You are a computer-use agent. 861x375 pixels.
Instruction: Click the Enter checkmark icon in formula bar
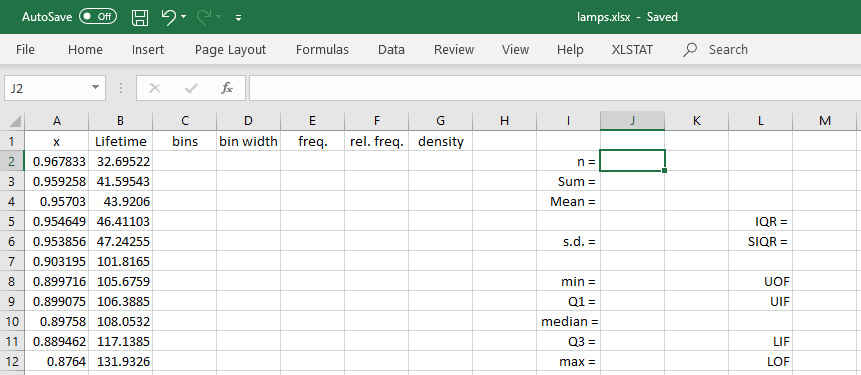[191, 88]
